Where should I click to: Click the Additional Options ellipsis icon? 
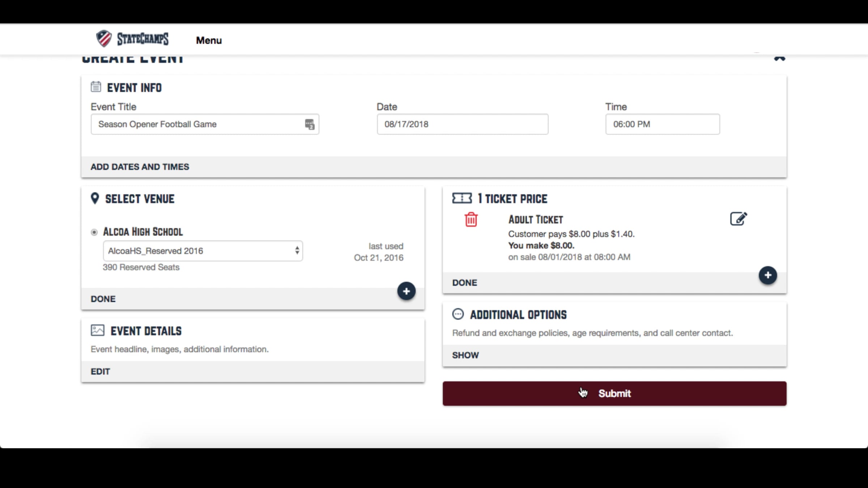(x=458, y=314)
